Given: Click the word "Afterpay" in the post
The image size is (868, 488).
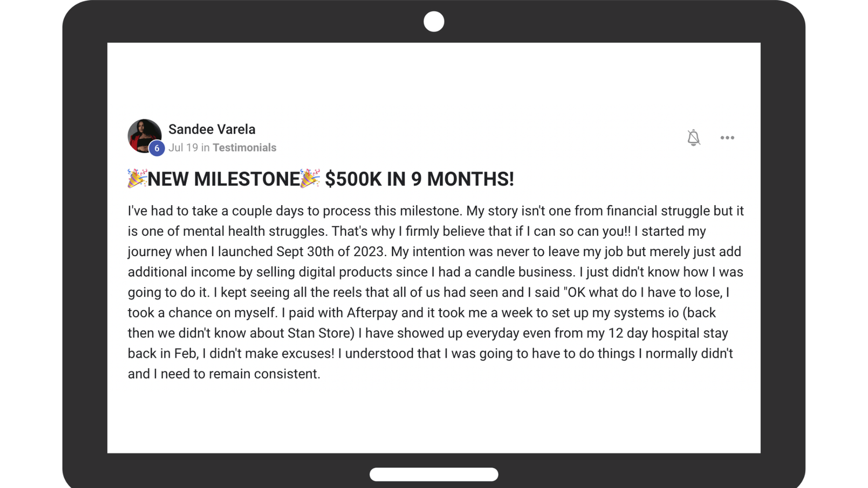Looking at the screenshot, I should [x=372, y=313].
